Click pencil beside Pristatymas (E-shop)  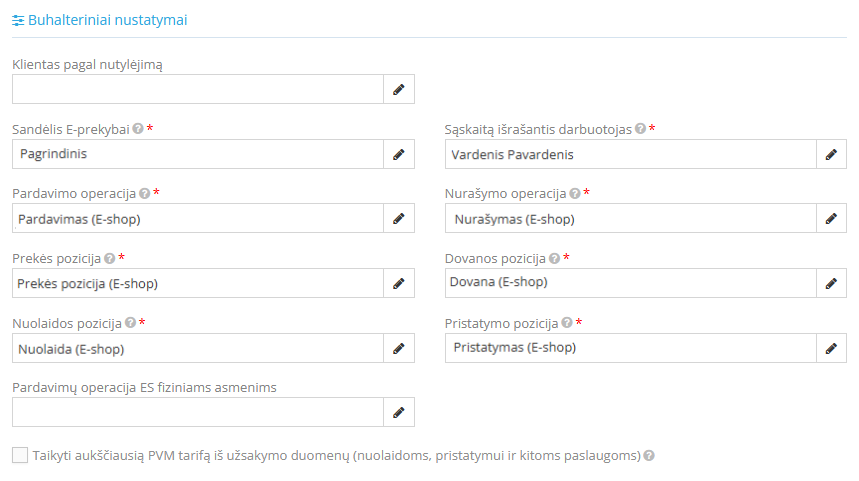pos(830,348)
